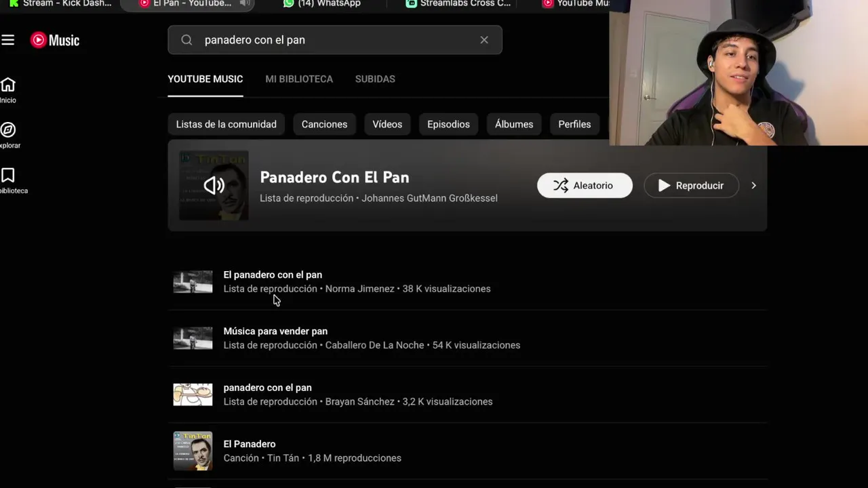Switch to Streamlabs Cross Clip browser tab
The width and height of the screenshot is (868, 488).
coord(458,4)
